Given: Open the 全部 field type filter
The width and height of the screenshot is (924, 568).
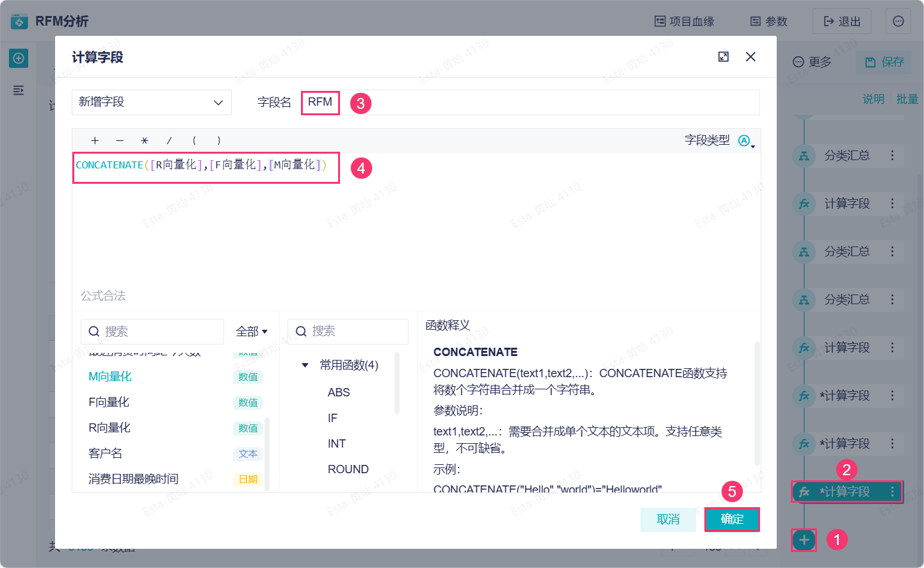Looking at the screenshot, I should coord(252,332).
